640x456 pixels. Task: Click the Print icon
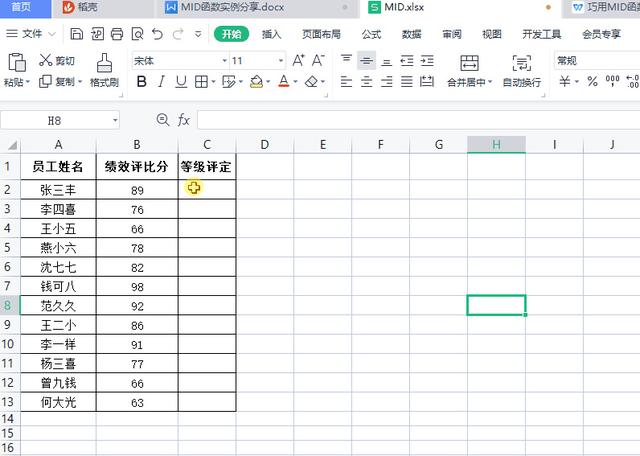click(x=117, y=34)
